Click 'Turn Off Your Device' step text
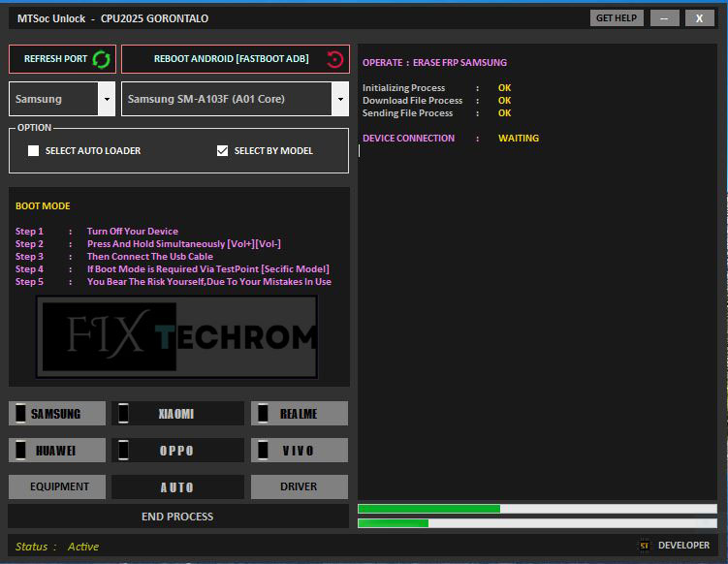 tap(133, 232)
